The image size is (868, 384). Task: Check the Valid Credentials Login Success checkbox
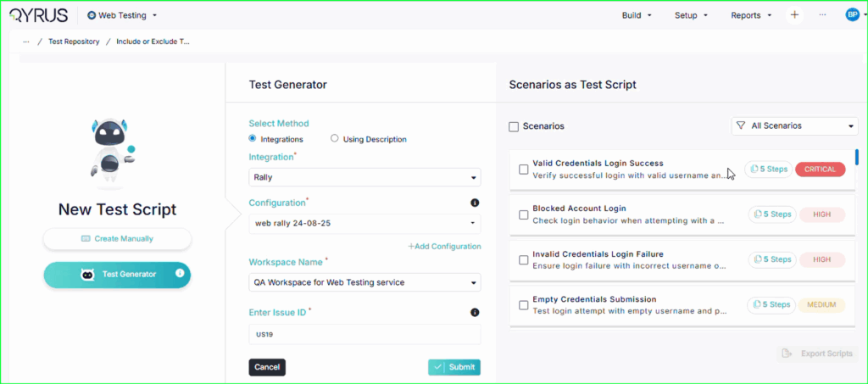click(523, 170)
